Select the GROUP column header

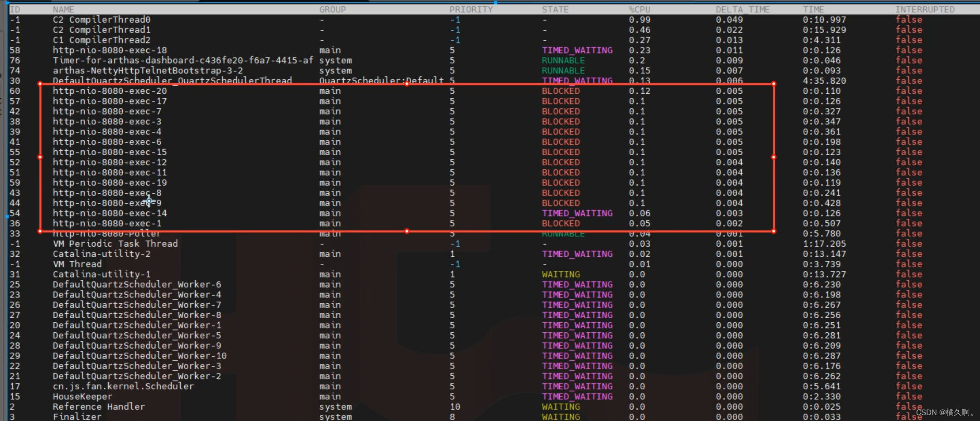(x=332, y=10)
